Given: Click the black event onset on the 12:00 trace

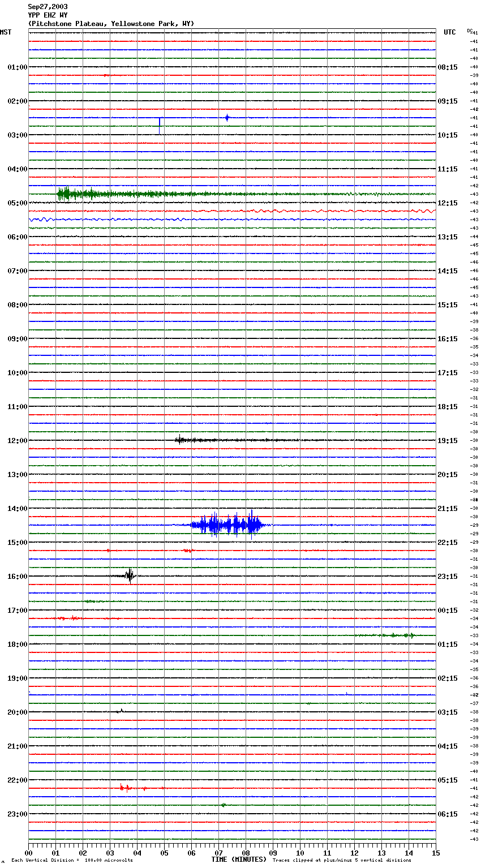Looking at the screenshot, I should coord(179,440).
